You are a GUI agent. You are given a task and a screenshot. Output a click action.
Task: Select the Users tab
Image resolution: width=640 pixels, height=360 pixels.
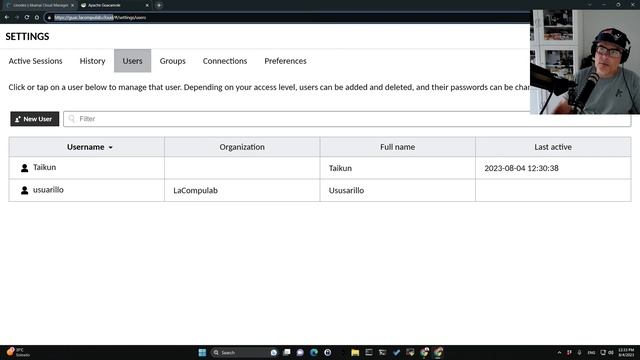pos(133,61)
